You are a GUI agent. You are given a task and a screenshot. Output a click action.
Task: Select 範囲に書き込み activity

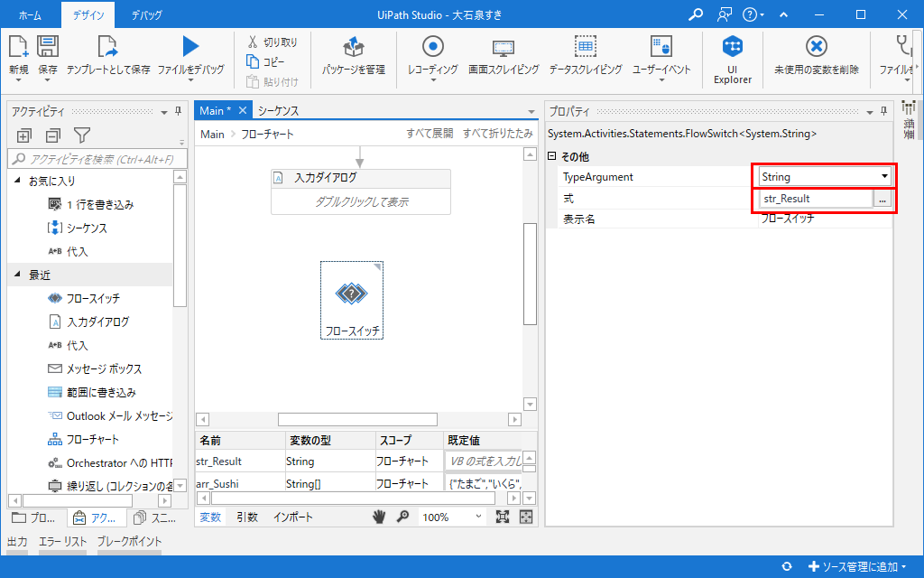[x=92, y=393]
